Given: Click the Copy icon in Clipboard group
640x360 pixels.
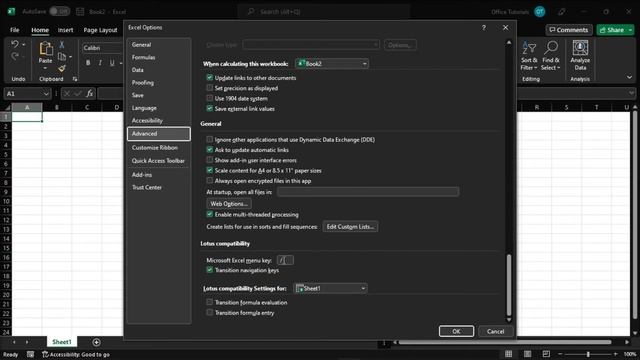Looking at the screenshot, I should [x=62, y=56].
